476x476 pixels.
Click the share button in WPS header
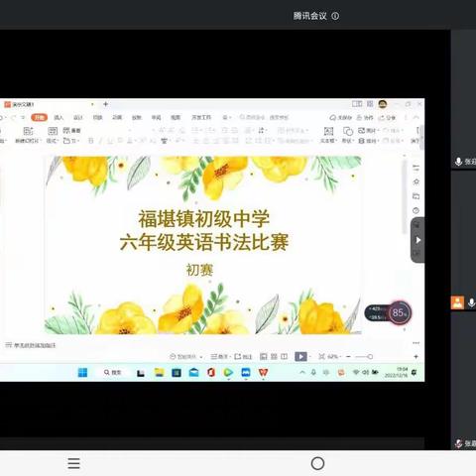click(x=387, y=118)
